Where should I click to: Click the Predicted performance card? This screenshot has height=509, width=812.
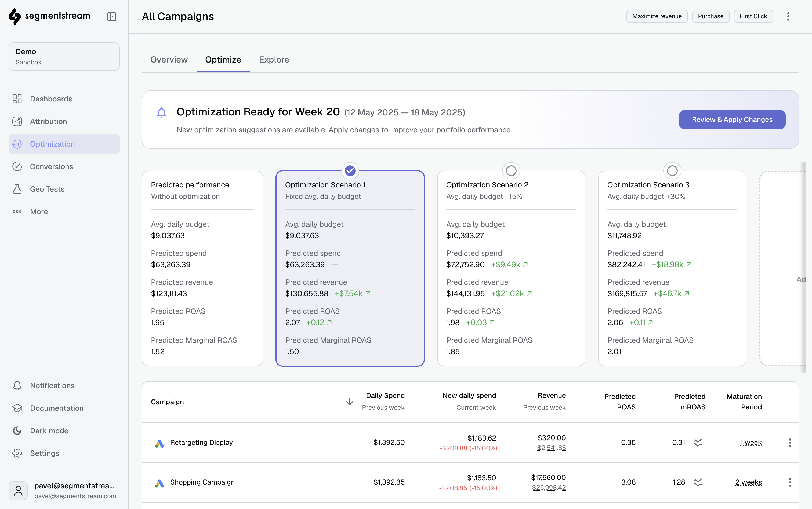(x=202, y=268)
